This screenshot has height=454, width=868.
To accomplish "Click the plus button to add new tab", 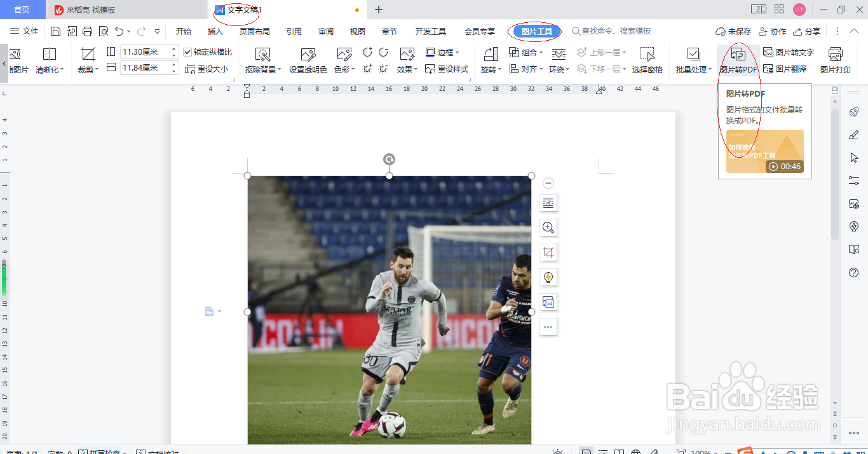I will (x=379, y=10).
